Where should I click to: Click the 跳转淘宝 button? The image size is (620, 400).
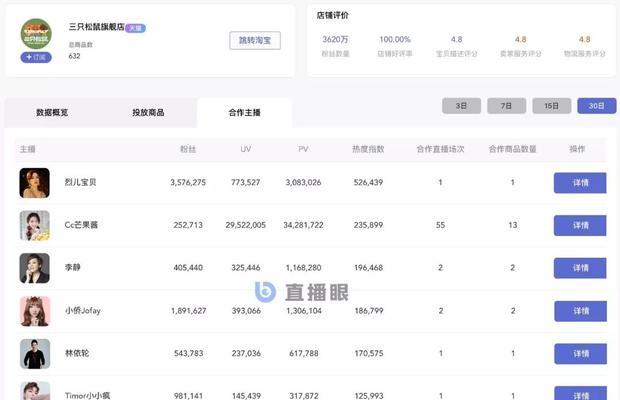pyautogui.click(x=255, y=40)
